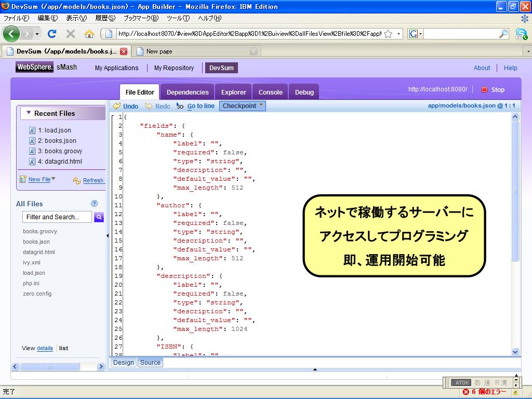Open the ブックマーク(B) menu
Viewport: 532px width, 399px height.
click(x=141, y=18)
